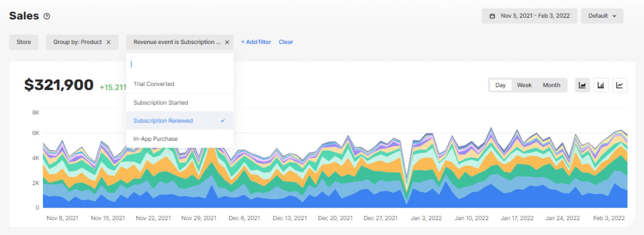Click the Dec 6, 2021 axis label
The width and height of the screenshot is (644, 235).
click(245, 218)
